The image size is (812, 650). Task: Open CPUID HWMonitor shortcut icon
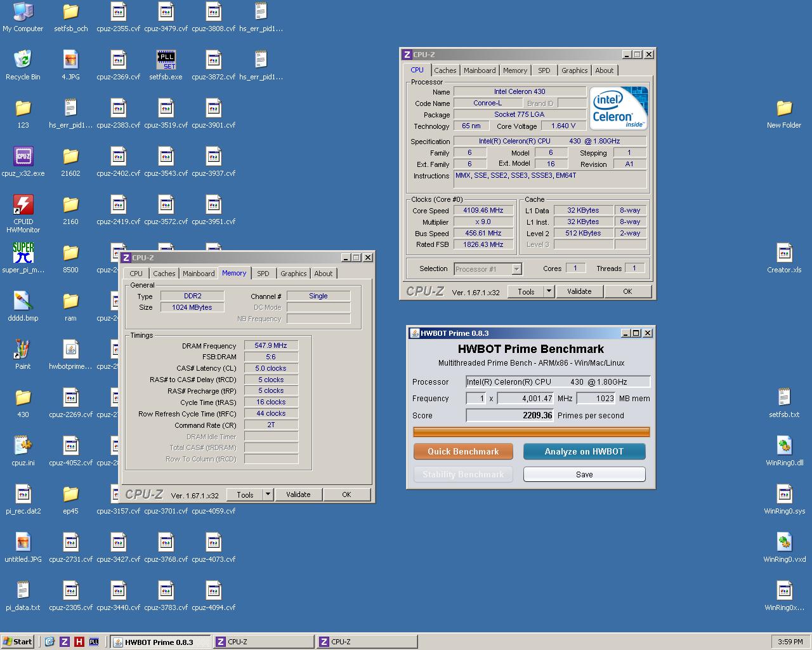click(x=23, y=214)
